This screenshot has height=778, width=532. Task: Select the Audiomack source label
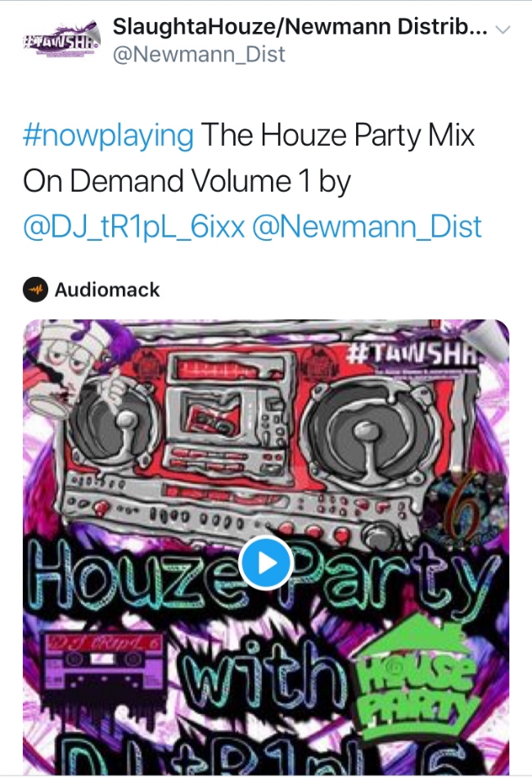(107, 290)
